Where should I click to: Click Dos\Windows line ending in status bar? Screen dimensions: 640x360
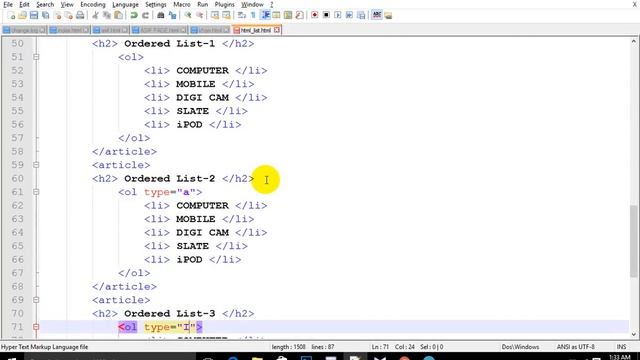(x=520, y=347)
